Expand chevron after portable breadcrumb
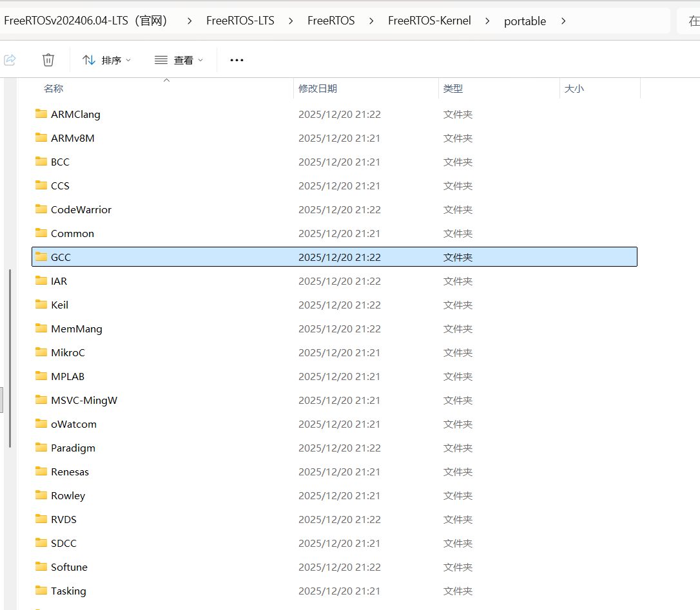The width and height of the screenshot is (700, 610). pos(563,21)
